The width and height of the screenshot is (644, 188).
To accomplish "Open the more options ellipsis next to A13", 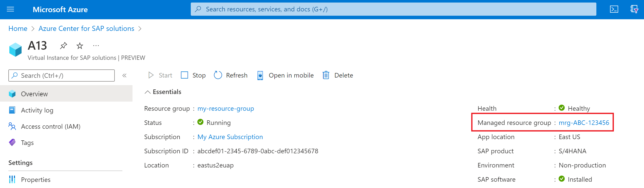I will (x=96, y=46).
